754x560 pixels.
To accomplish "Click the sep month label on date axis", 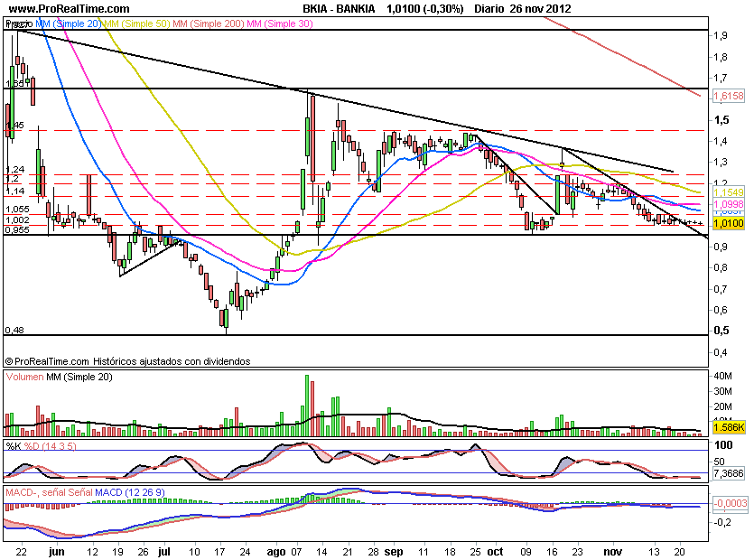I will [x=394, y=552].
